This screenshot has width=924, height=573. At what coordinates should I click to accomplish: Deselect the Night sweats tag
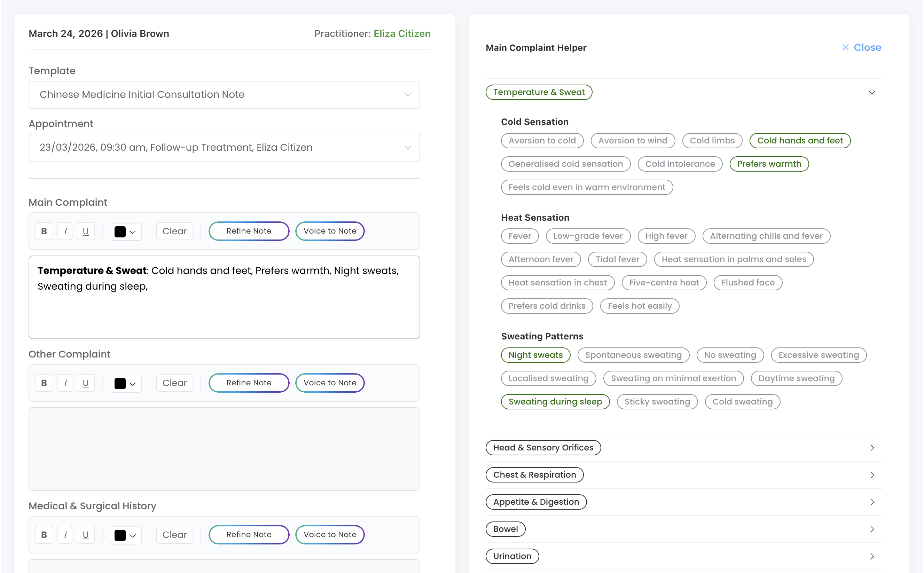click(x=535, y=355)
